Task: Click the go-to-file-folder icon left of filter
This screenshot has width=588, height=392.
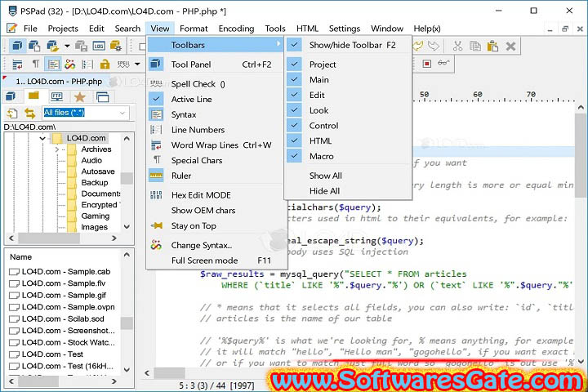Action: point(12,113)
